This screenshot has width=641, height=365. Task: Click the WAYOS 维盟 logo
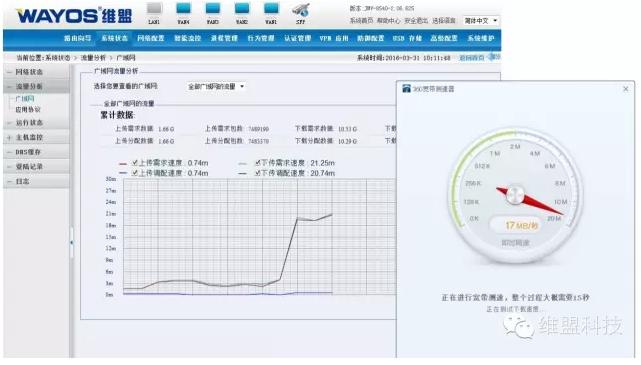coord(74,16)
